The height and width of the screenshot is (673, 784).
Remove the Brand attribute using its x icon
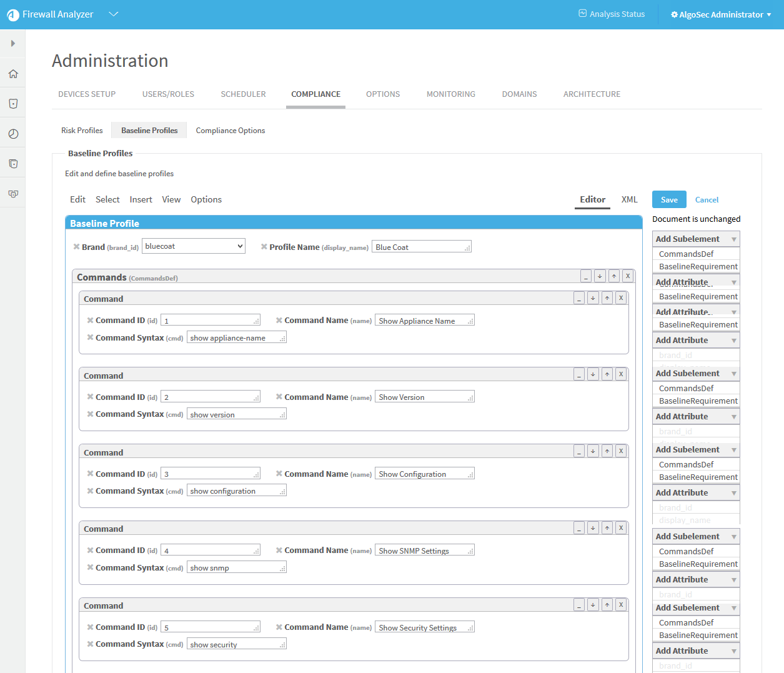76,247
